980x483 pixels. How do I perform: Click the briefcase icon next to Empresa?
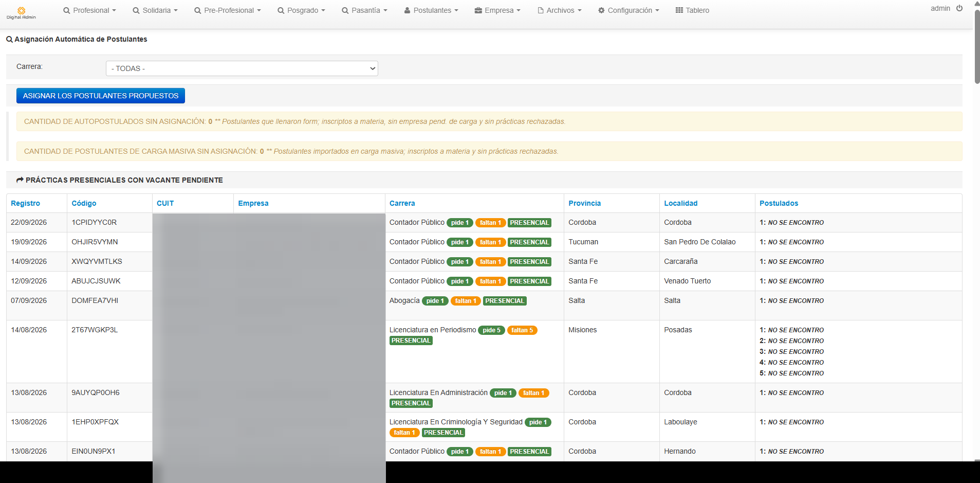[478, 10]
